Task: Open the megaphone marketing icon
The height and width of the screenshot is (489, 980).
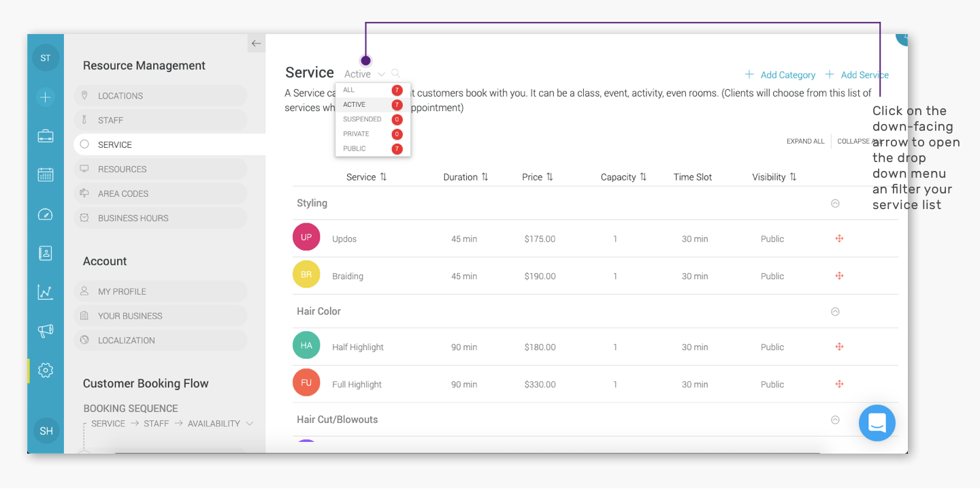Action: tap(46, 331)
